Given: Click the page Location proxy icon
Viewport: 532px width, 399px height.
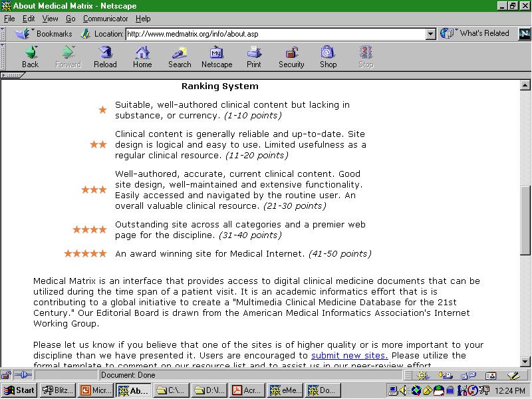Looking at the screenshot, I should (x=86, y=34).
